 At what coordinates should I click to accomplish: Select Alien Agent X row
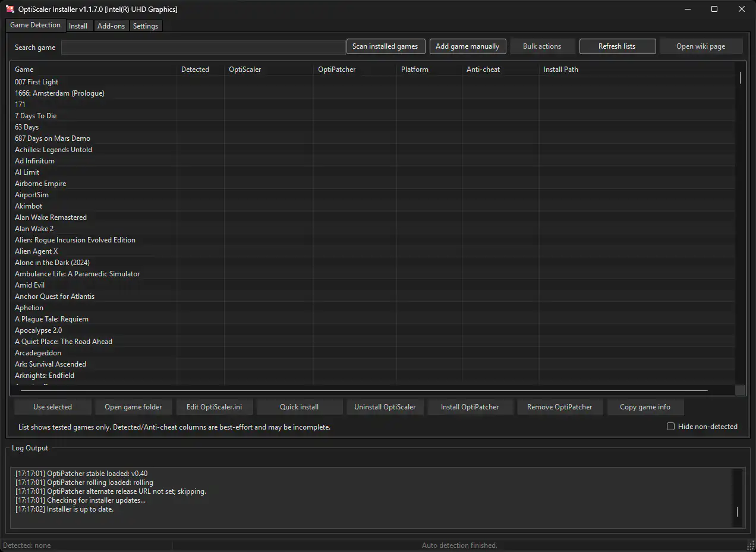point(373,251)
